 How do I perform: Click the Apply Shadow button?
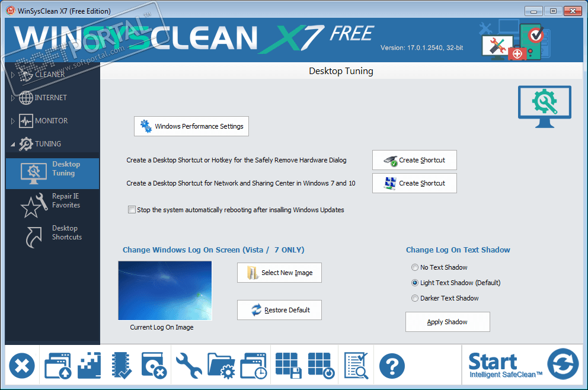coord(448,322)
